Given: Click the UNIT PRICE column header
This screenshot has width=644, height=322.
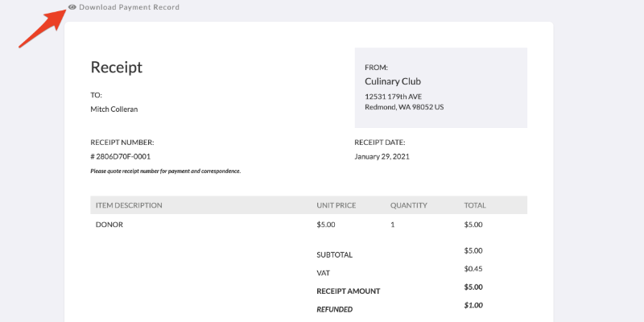Looking at the screenshot, I should click(336, 205).
